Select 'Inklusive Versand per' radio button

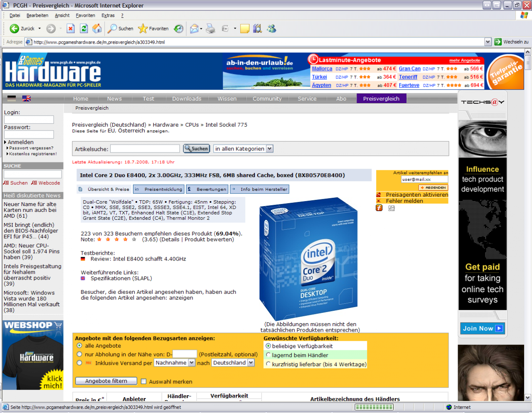point(79,363)
